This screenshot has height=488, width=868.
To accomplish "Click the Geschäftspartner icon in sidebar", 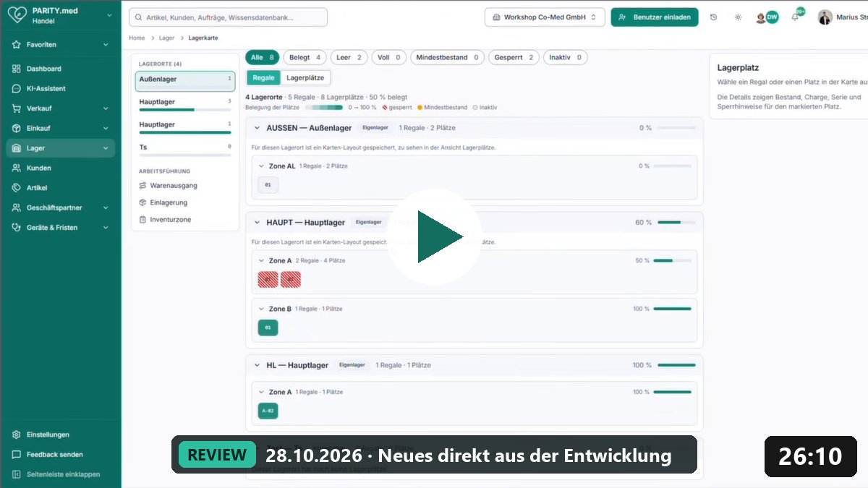I will [x=16, y=207].
